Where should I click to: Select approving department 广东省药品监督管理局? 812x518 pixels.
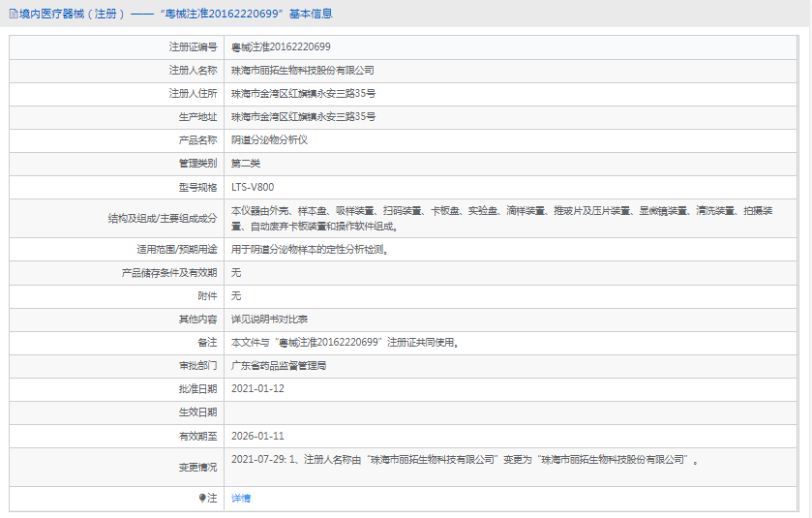point(279,366)
